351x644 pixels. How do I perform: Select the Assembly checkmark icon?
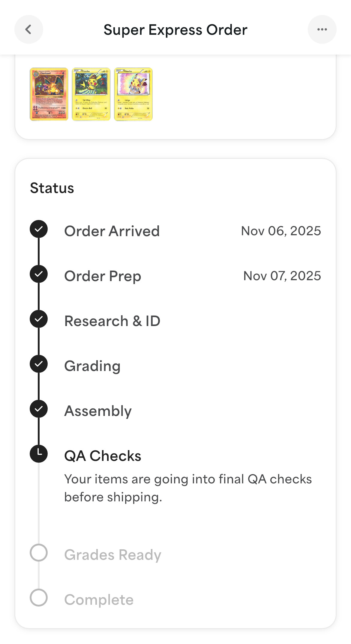[x=39, y=409]
